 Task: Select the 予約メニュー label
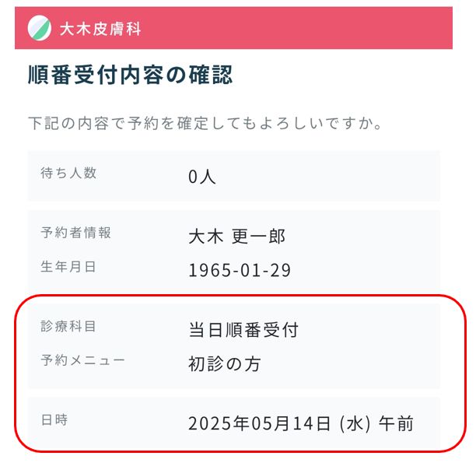tap(83, 360)
